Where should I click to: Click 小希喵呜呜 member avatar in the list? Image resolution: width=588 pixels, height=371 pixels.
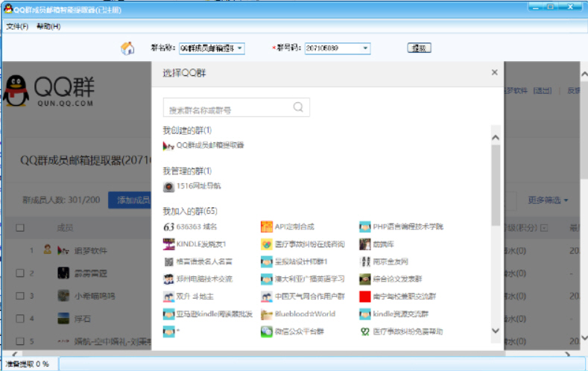point(63,296)
